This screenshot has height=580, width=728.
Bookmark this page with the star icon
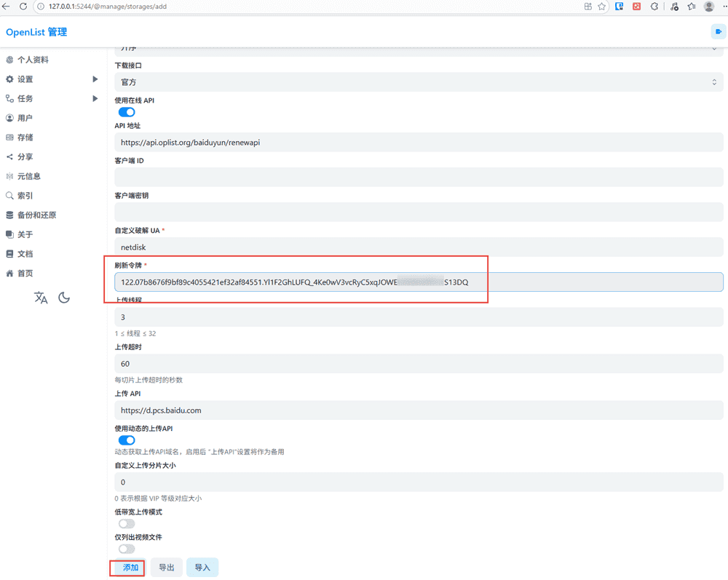click(x=602, y=7)
